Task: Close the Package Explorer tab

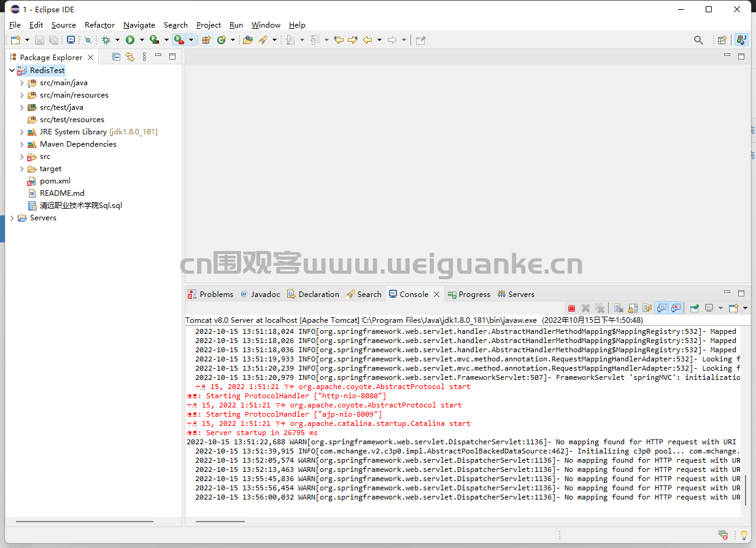Action: 90,57
